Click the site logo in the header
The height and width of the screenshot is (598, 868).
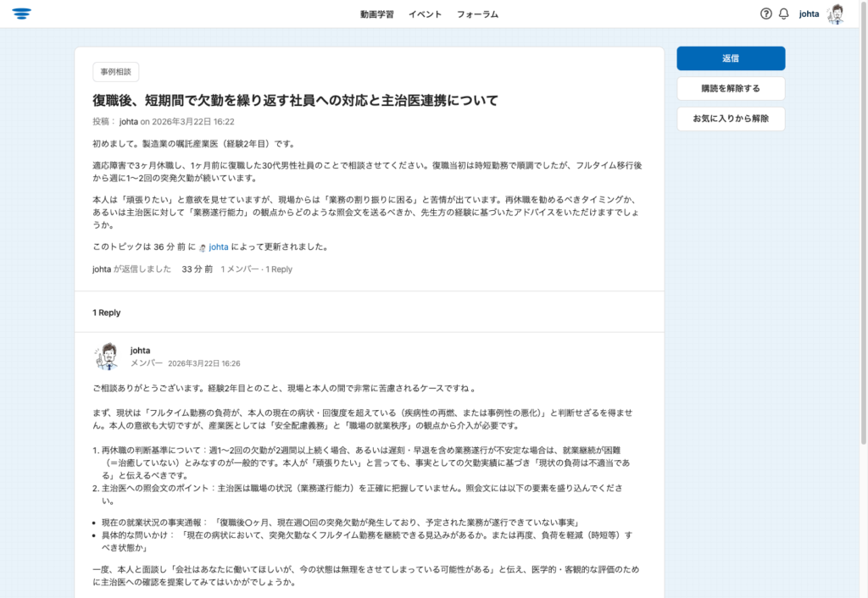click(x=22, y=14)
